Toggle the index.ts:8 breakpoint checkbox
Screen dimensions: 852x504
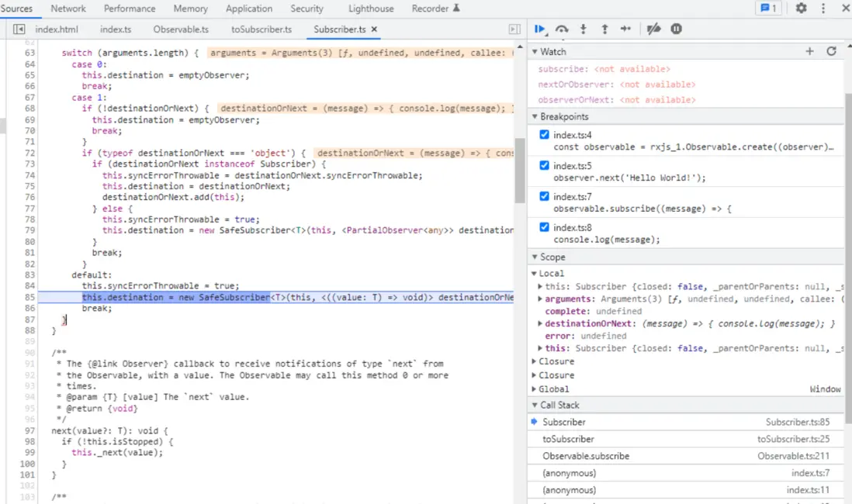coord(544,227)
